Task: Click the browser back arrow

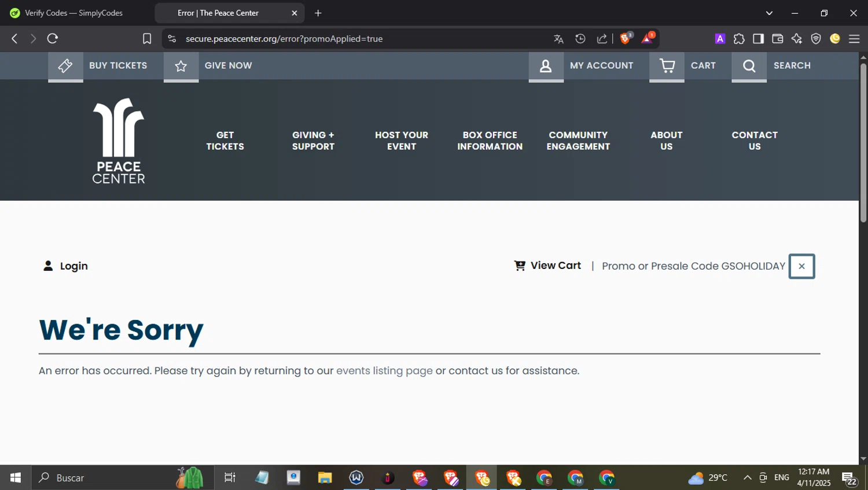Action: pyautogui.click(x=14, y=39)
